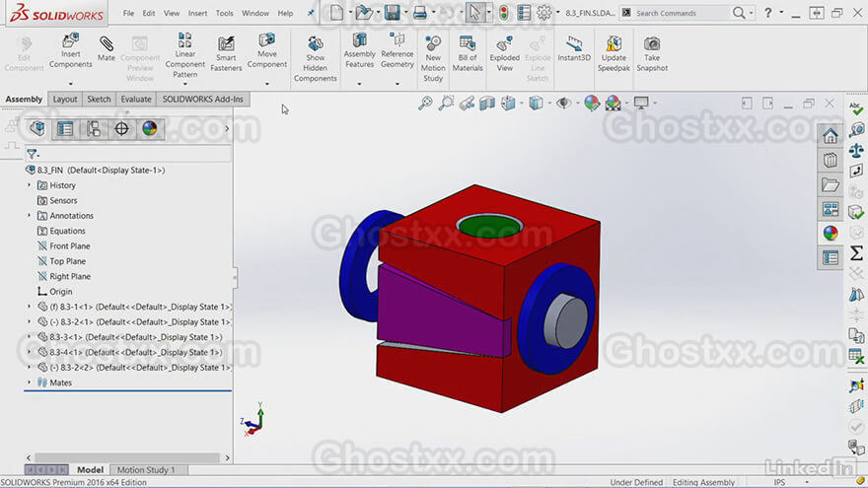Open the File menu
The height and width of the screenshot is (488, 868).
point(128,13)
